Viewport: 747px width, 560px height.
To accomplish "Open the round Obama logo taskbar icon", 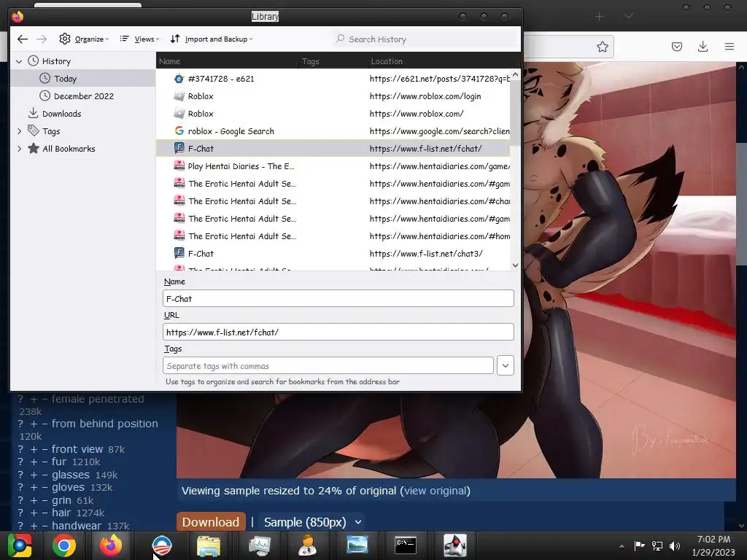I will [x=161, y=545].
